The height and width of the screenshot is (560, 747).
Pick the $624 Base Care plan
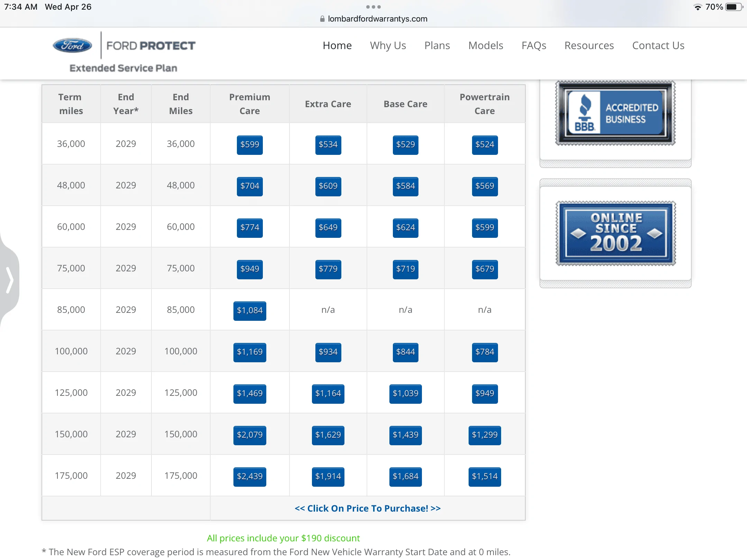click(405, 227)
